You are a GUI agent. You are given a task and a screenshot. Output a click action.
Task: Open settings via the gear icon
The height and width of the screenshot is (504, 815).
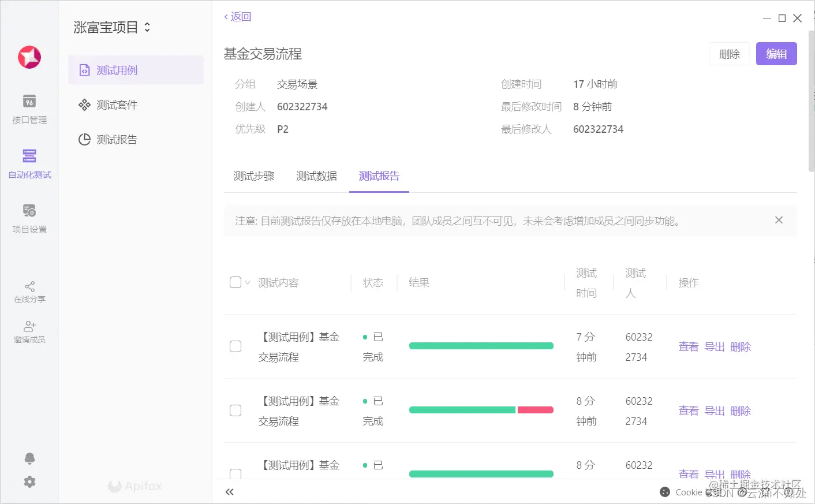(29, 481)
